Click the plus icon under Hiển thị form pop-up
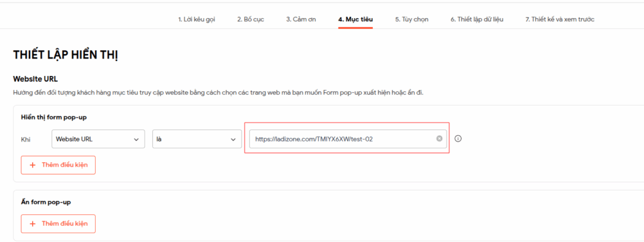The height and width of the screenshot is (242, 644). pos(33,165)
